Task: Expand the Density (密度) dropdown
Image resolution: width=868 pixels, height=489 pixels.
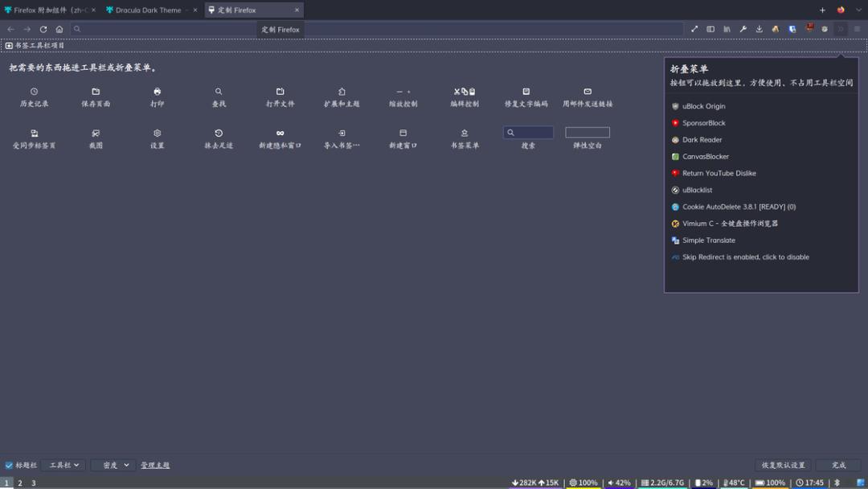Action: pyautogui.click(x=115, y=465)
